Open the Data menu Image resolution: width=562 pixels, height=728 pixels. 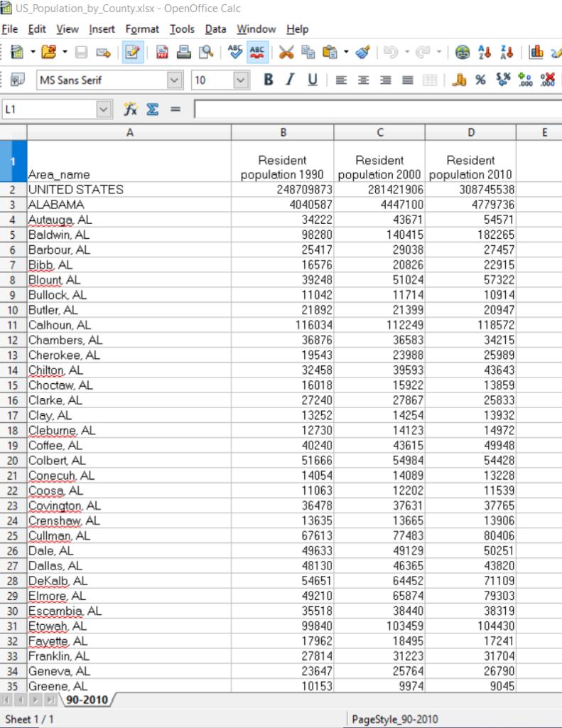pyautogui.click(x=215, y=29)
